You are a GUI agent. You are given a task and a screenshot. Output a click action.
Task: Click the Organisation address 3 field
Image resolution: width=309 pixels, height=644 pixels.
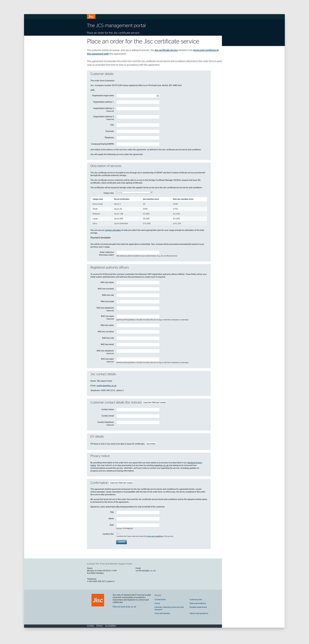coord(138,117)
